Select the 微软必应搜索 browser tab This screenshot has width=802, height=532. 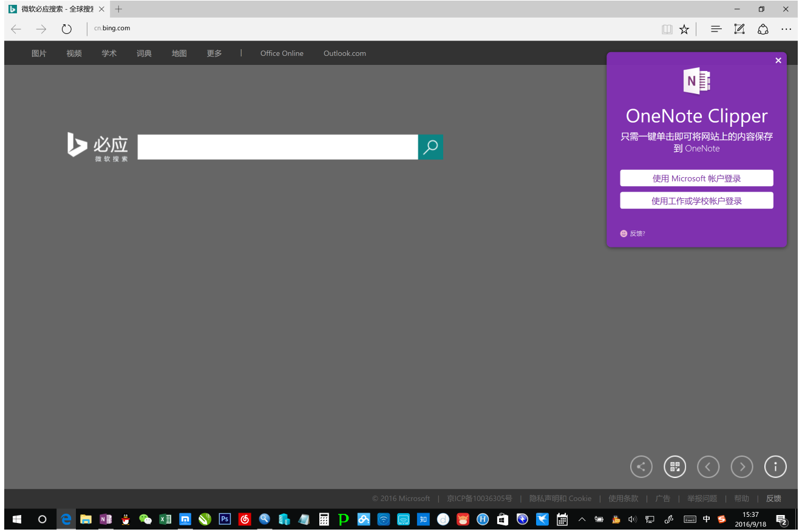click(56, 9)
